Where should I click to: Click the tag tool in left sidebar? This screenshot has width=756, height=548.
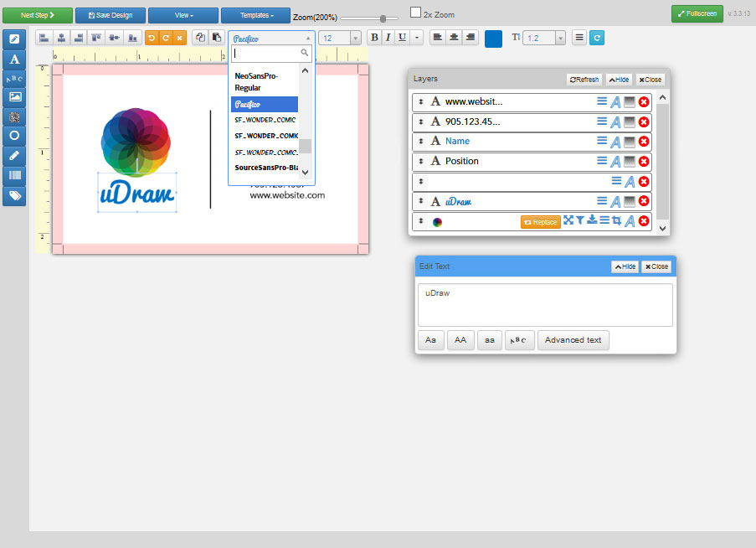[14, 196]
